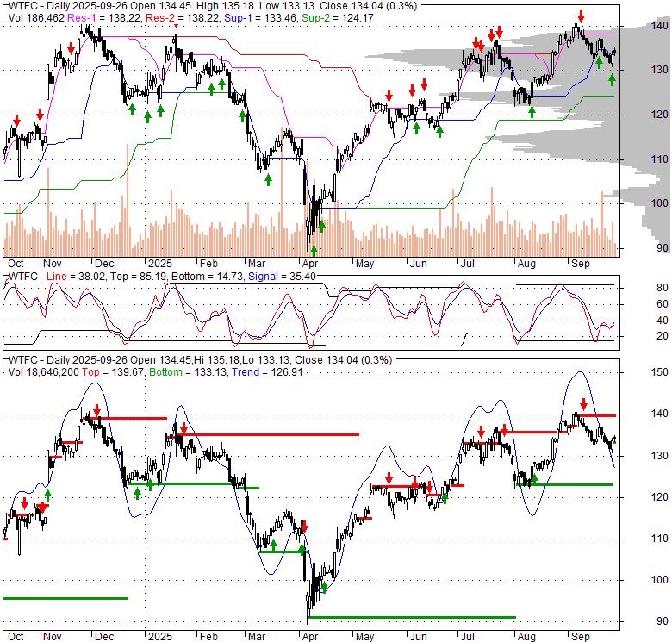The width and height of the screenshot is (672, 642).
Task: Click the 140 label on bottom chart axis
Action: coord(660,414)
